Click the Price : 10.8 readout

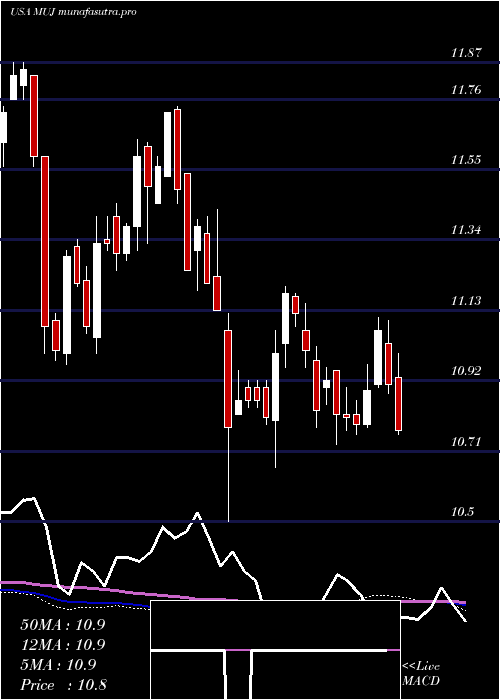click(x=63, y=685)
